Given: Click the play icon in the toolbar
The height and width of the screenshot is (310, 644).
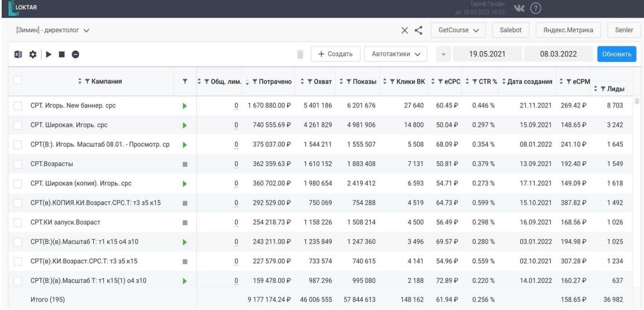Looking at the screenshot, I should tap(49, 55).
